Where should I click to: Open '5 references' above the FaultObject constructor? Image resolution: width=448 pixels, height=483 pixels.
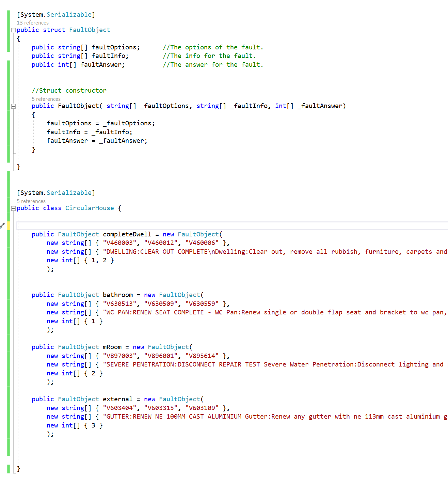pos(46,99)
